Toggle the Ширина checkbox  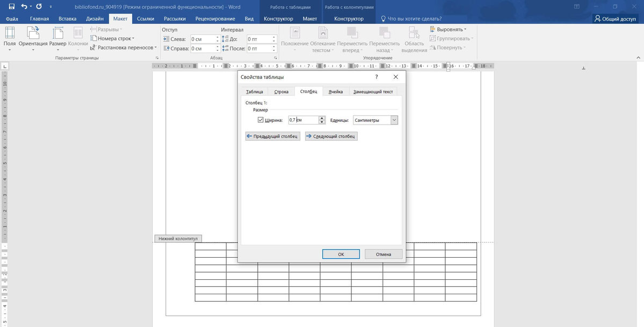[x=261, y=120]
